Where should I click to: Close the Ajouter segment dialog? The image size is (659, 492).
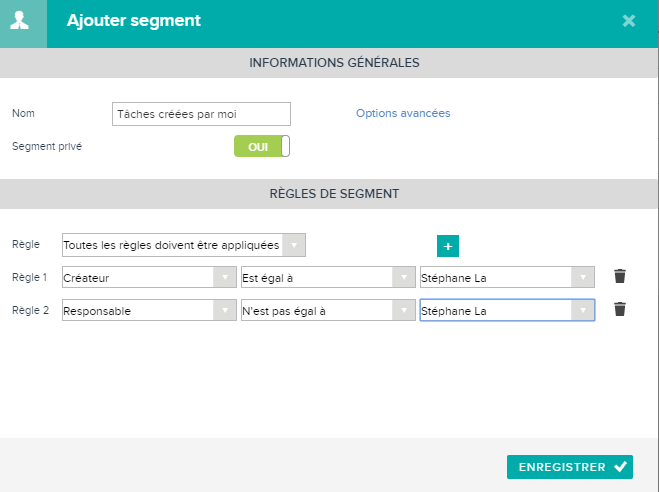click(x=629, y=21)
